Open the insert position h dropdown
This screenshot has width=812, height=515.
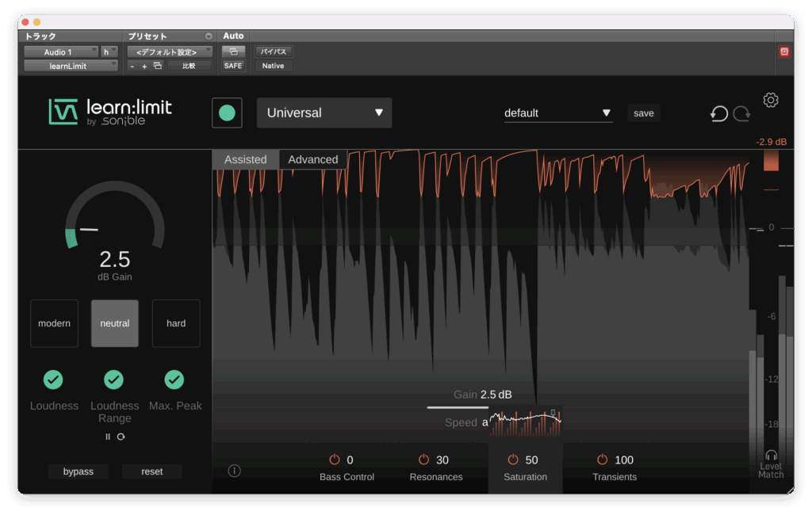(109, 51)
